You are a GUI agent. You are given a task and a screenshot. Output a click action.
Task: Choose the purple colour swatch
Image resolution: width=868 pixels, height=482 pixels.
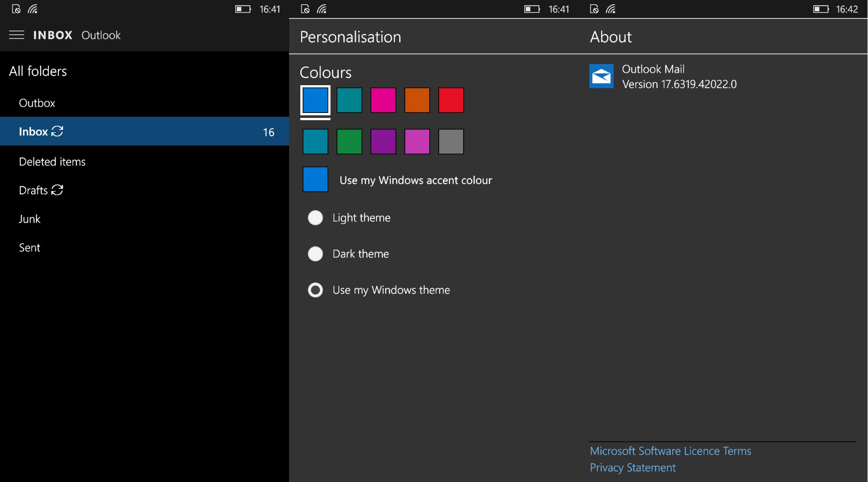pyautogui.click(x=383, y=142)
